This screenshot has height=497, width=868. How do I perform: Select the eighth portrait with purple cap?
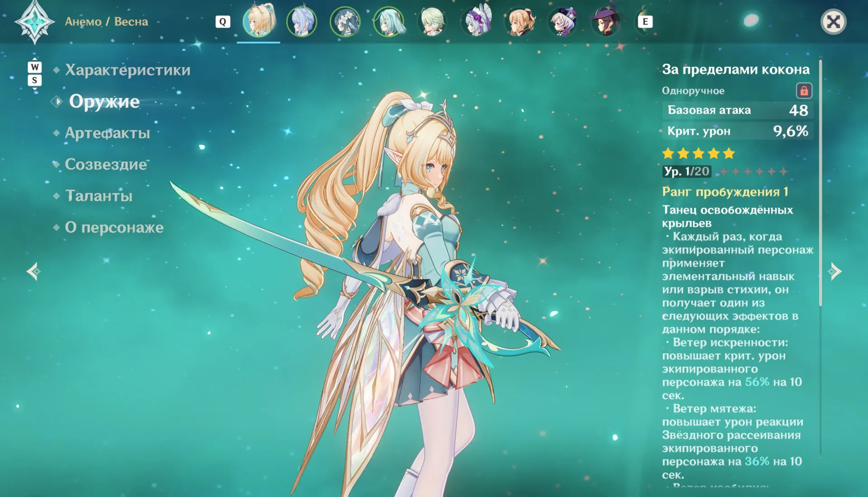pyautogui.click(x=563, y=21)
